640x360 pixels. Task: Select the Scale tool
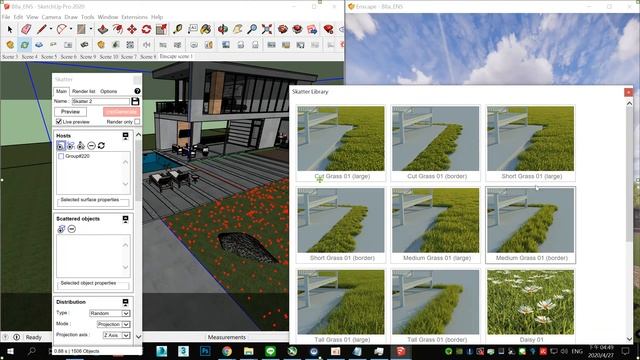pyautogui.click(x=161, y=29)
